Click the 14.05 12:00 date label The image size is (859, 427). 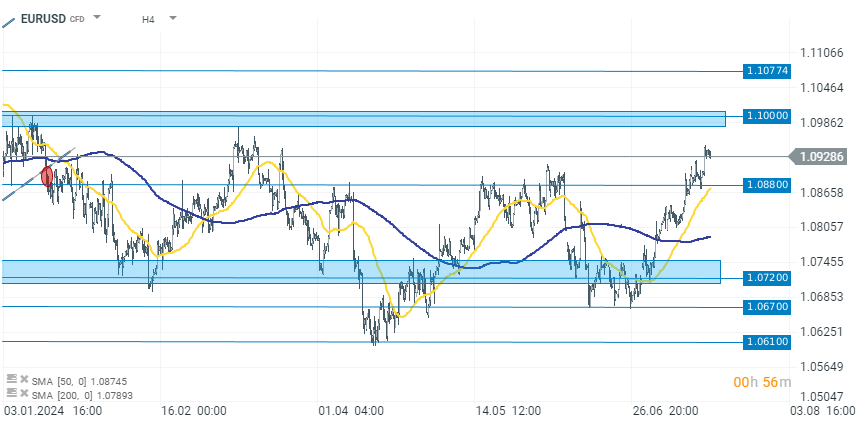[508, 411]
